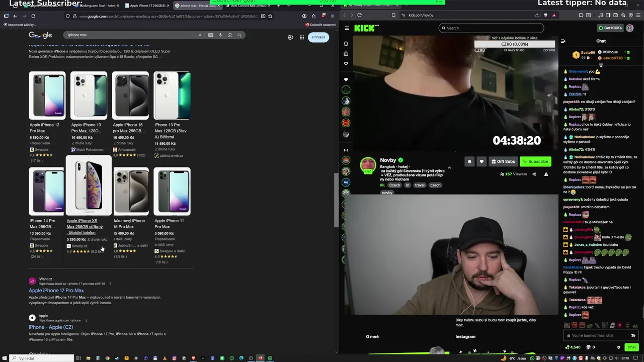Open Kick sidebar Following heart icon
644x362 pixels.
point(346,64)
